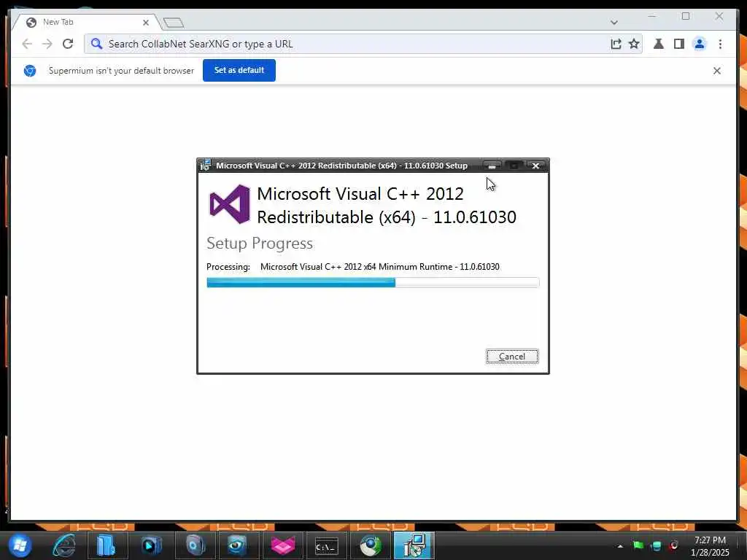The width and height of the screenshot is (747, 560).
Task: Share this page icon
Action: [616, 44]
